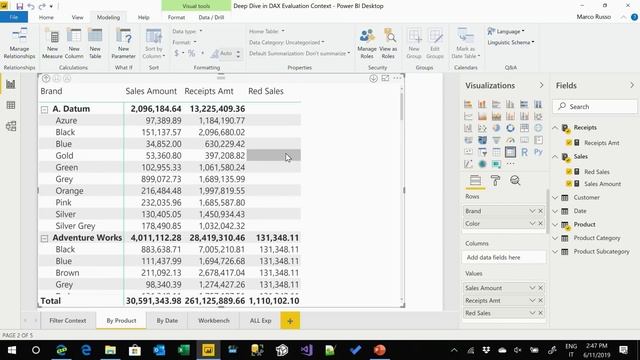Open Manage Relationships

[19, 44]
